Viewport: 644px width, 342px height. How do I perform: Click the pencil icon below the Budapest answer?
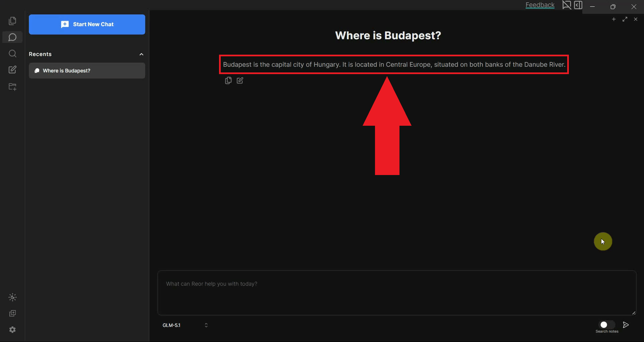coord(240,80)
